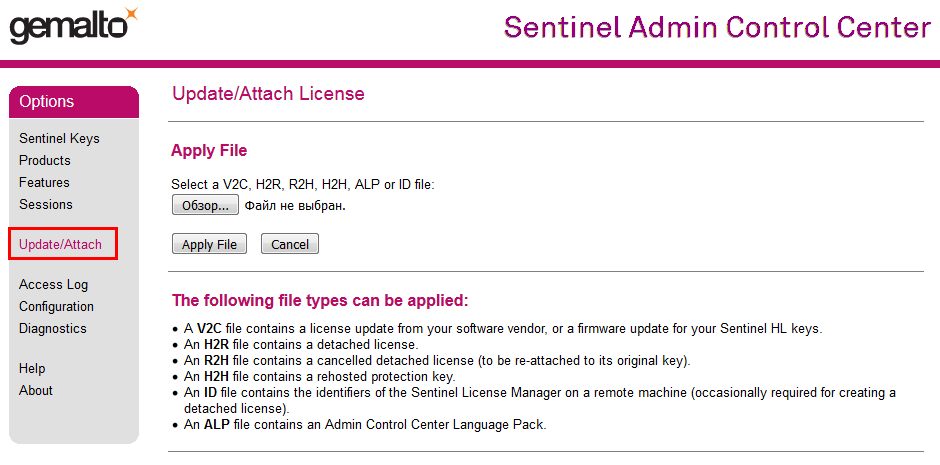Click the Обзор... browse button

pos(206,205)
